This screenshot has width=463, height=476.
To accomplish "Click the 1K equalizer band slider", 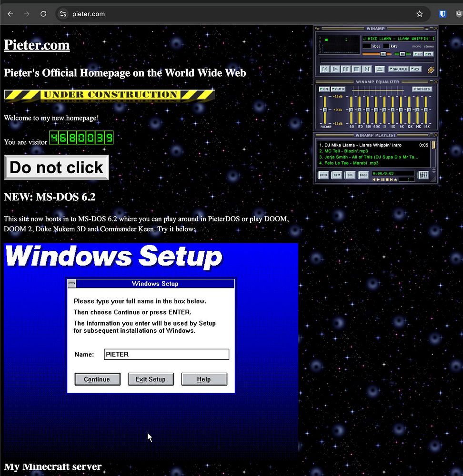I will click(x=384, y=109).
